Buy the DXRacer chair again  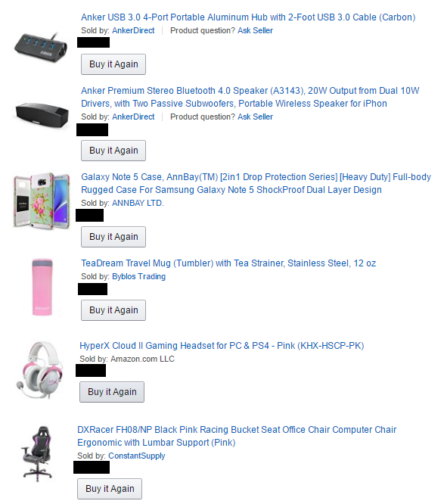coord(110,489)
